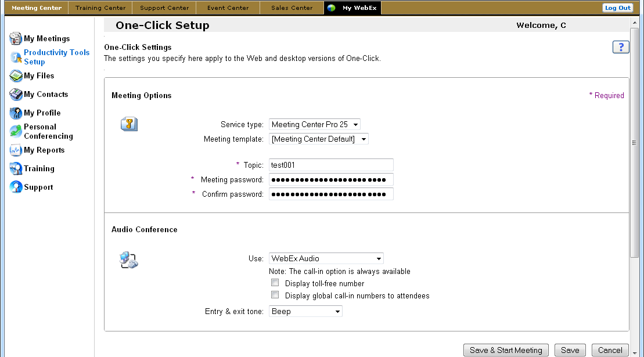Image resolution: width=644 pixels, height=357 pixels.
Task: Open the My Contacts link
Action: (46, 95)
